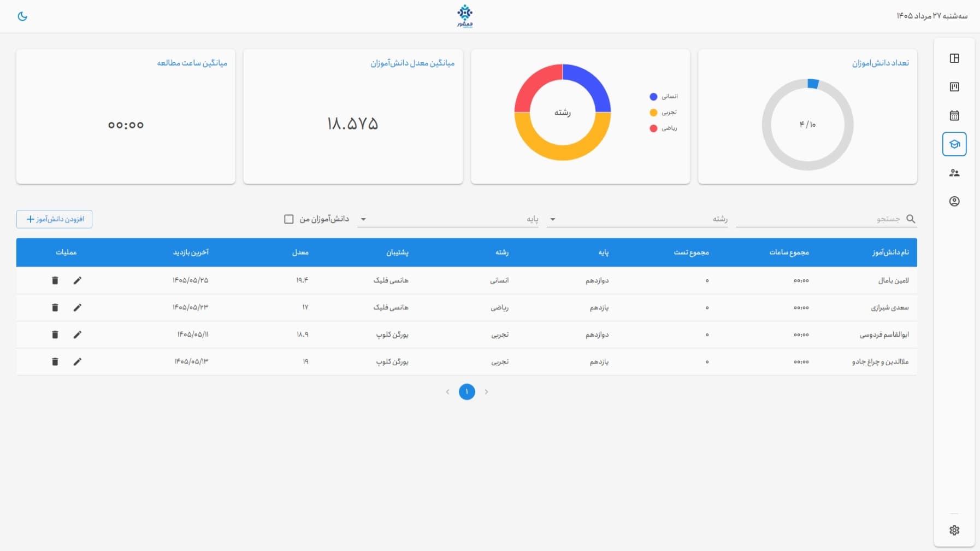Click the logo at top center

[x=465, y=16]
